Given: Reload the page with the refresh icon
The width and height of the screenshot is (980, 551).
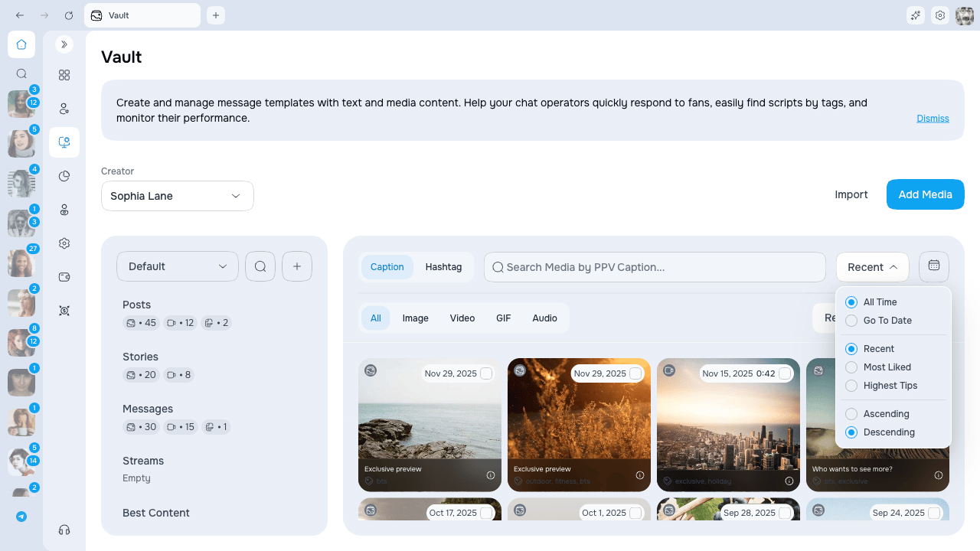Looking at the screenshot, I should [69, 15].
